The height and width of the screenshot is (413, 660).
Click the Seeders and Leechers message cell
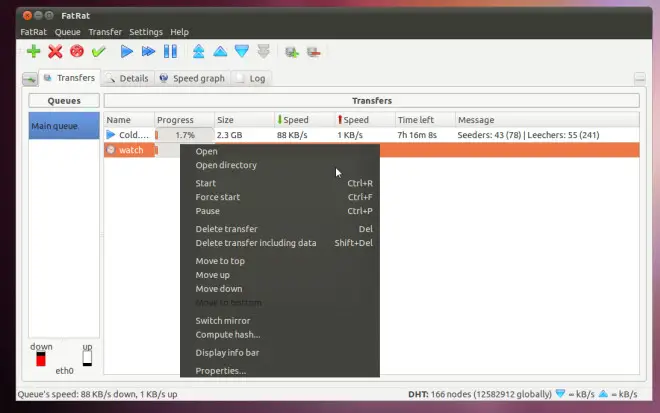pos(528,135)
